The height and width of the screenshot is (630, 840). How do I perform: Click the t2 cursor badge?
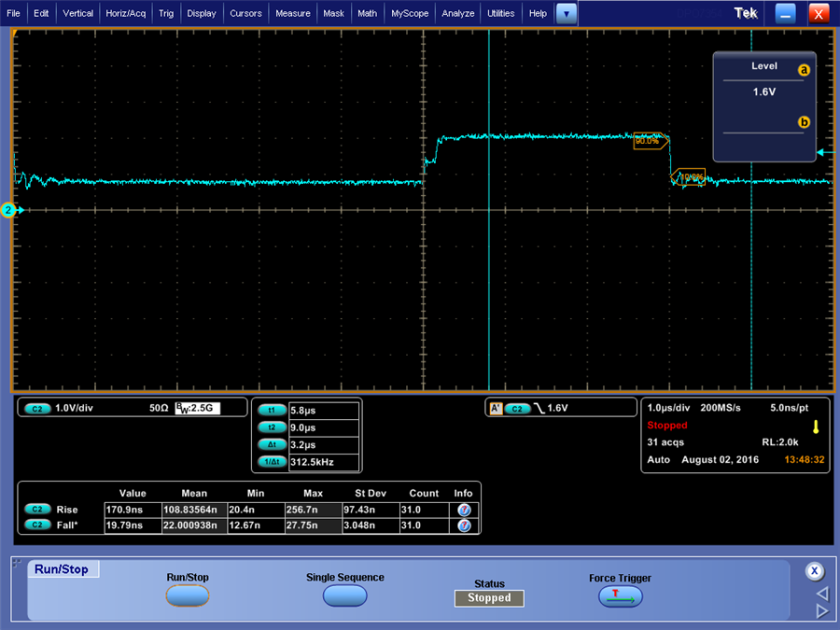pos(272,427)
